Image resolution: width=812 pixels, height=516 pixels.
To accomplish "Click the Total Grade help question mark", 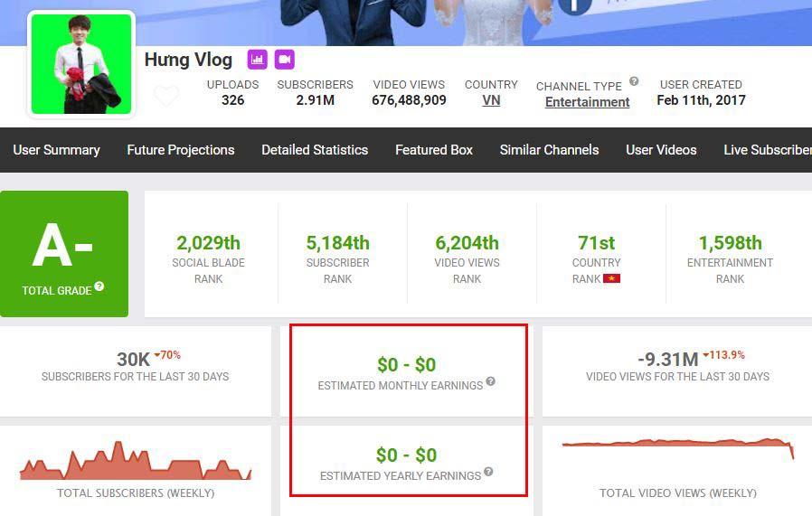I will click(99, 286).
